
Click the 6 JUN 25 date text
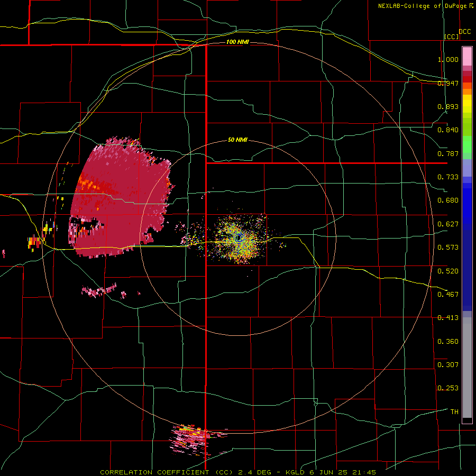[x=329, y=472]
